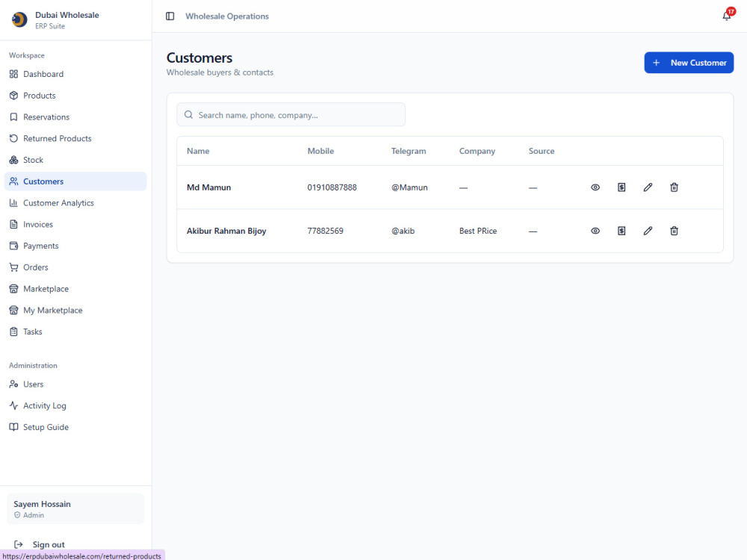747x560 pixels.
Task: Select the name Md Mamun
Action: (x=208, y=187)
